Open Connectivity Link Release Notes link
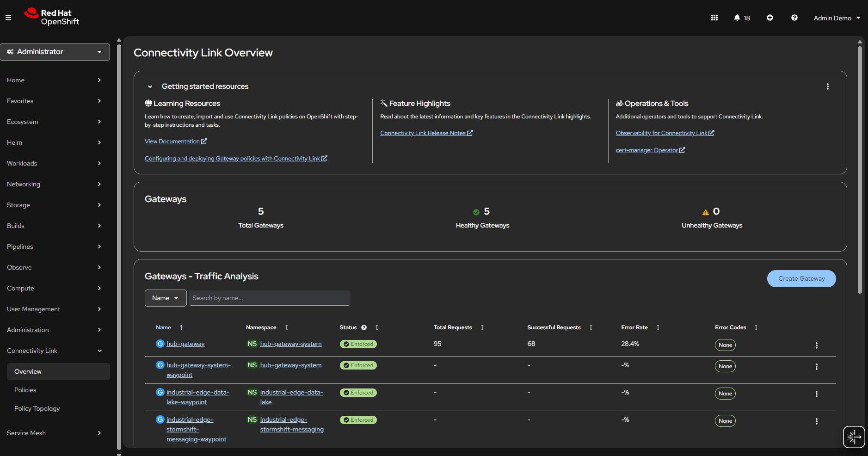This screenshot has height=456, width=868. click(426, 133)
